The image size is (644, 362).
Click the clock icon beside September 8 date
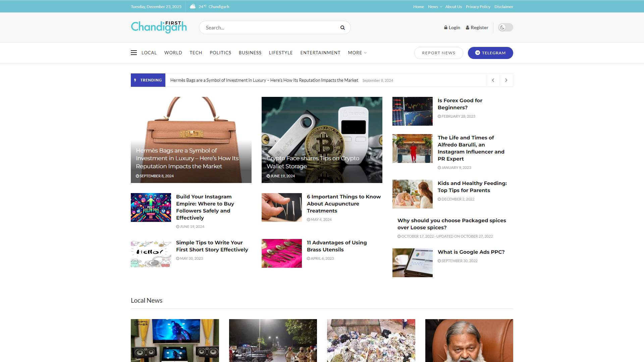click(x=137, y=176)
